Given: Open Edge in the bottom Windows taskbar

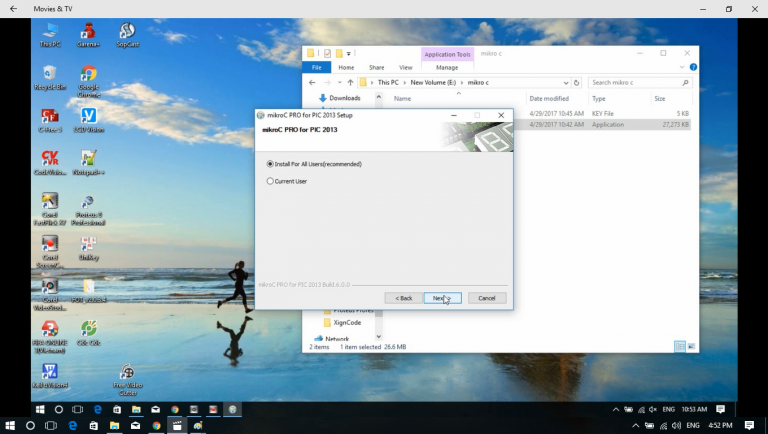Looking at the screenshot, I should pos(72,426).
